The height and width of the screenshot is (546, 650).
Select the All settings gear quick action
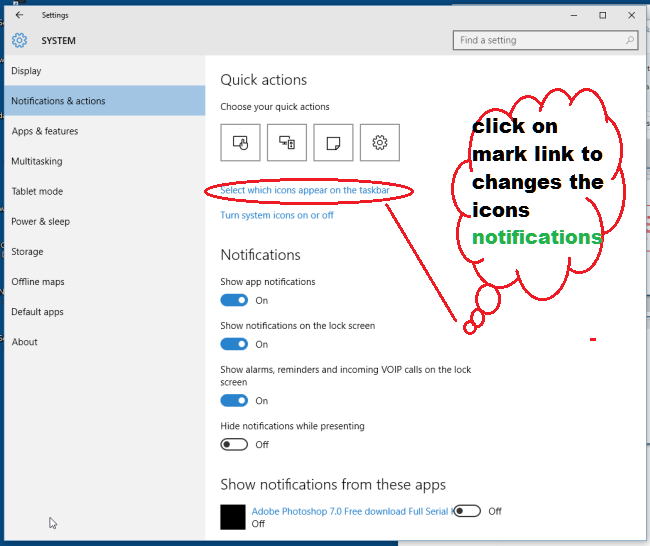point(380,142)
